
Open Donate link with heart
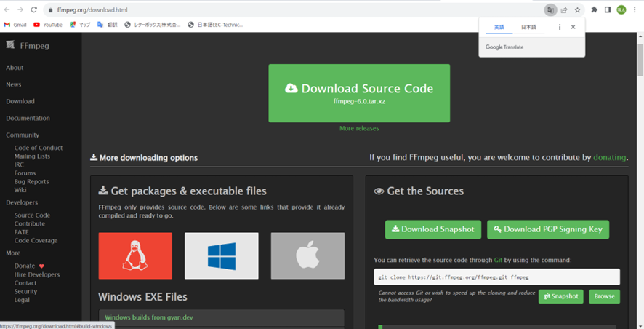click(x=29, y=266)
